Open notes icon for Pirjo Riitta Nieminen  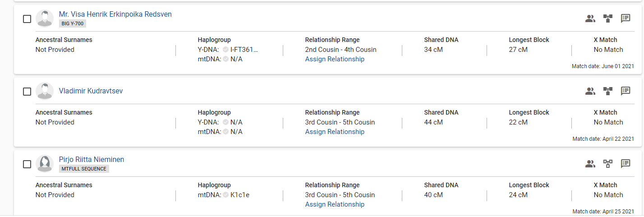pyautogui.click(x=626, y=164)
